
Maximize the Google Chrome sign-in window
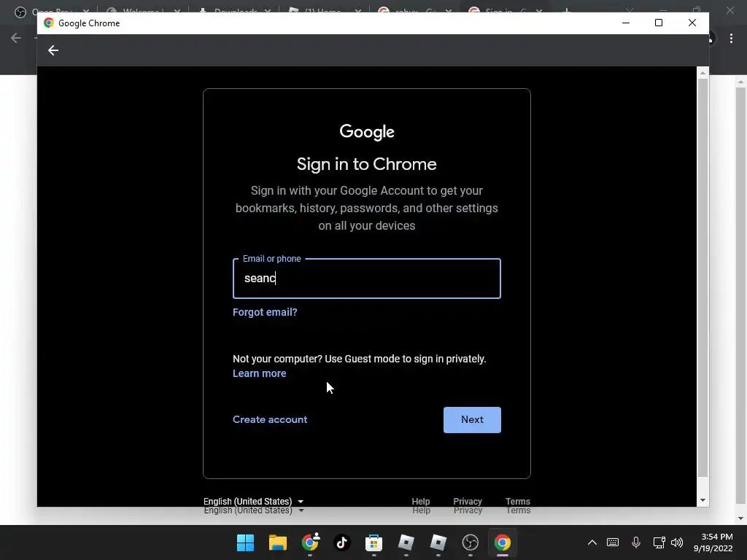[x=659, y=23]
